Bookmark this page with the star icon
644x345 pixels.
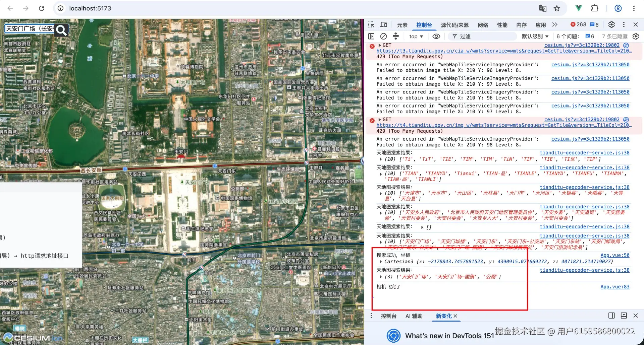pos(557,8)
